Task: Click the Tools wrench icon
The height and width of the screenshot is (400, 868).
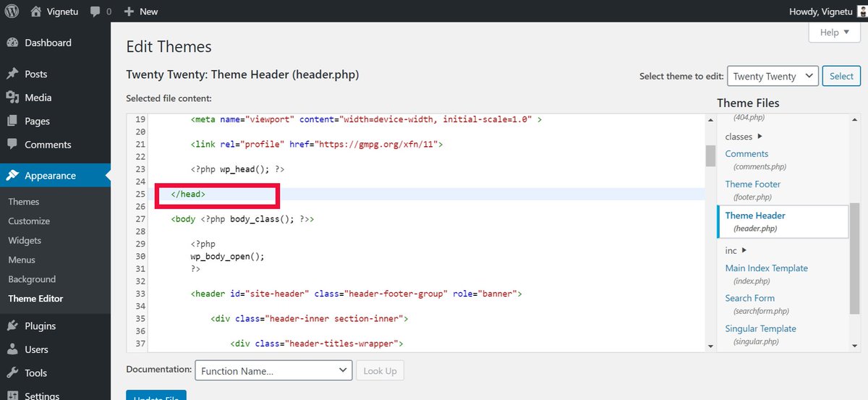Action: pos(12,373)
